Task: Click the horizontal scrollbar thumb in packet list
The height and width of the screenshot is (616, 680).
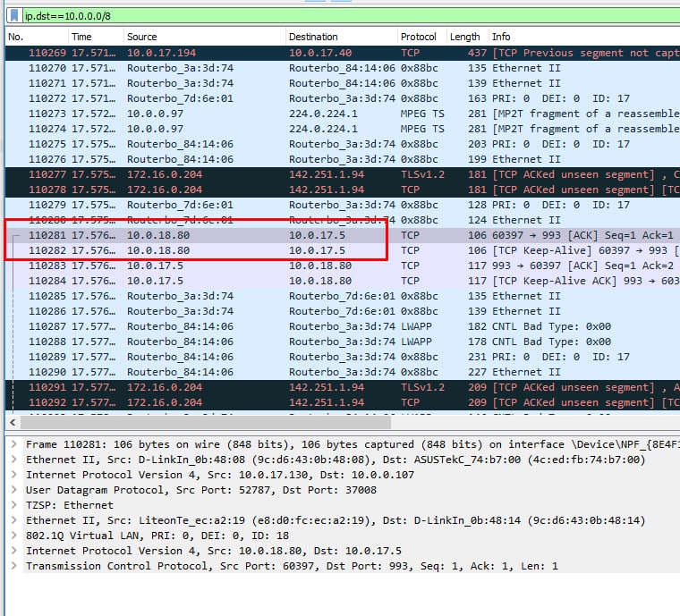Action: pyautogui.click(x=206, y=422)
